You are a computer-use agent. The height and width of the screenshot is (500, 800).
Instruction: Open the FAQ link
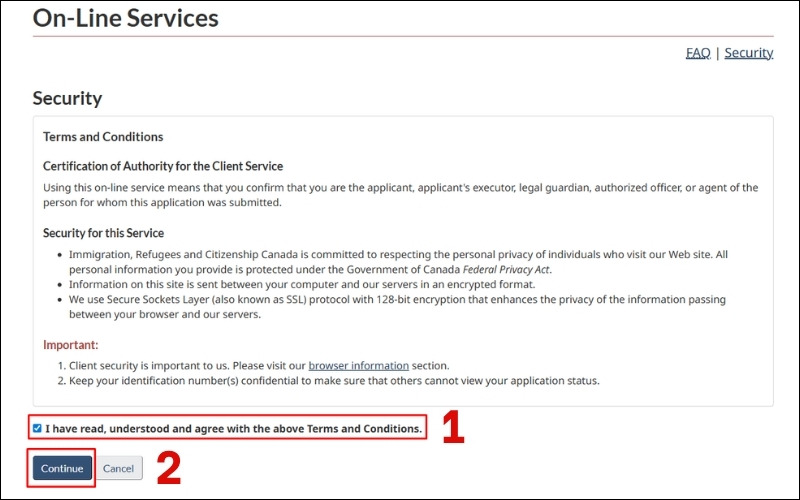(x=697, y=53)
